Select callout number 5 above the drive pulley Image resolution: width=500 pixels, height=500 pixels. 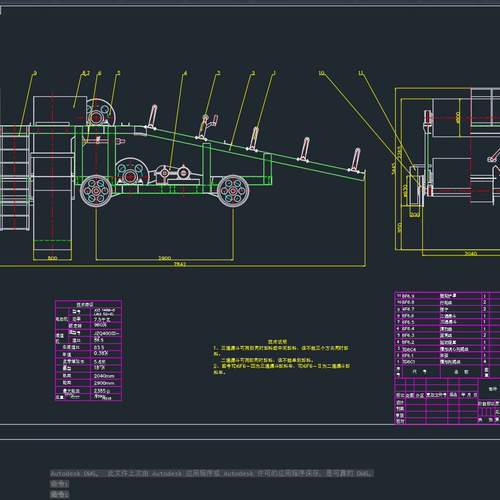pyautogui.click(x=118, y=73)
